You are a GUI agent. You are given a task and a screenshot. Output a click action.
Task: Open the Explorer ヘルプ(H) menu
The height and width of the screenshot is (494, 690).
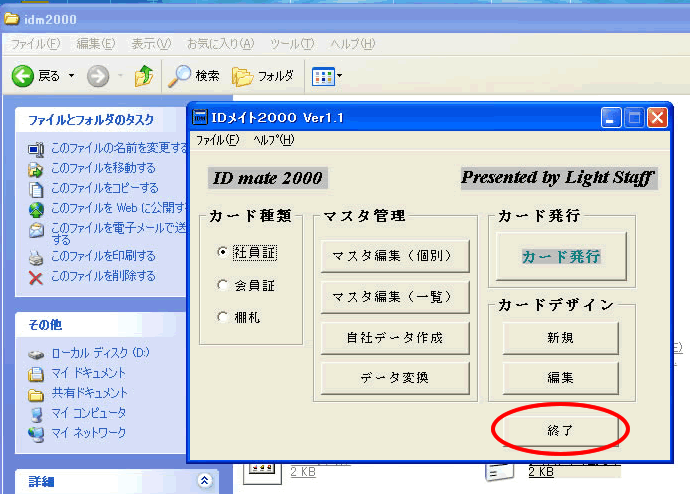(x=352, y=44)
